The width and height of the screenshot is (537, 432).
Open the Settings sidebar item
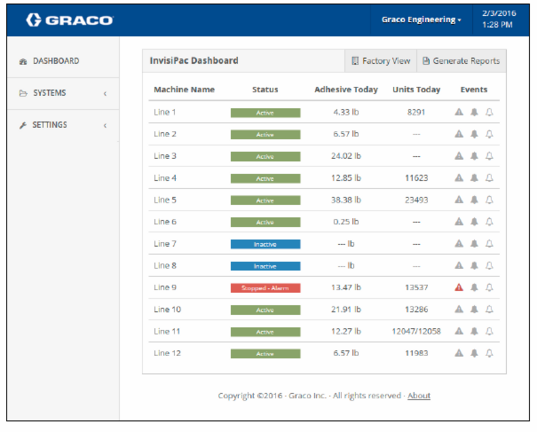click(43, 125)
